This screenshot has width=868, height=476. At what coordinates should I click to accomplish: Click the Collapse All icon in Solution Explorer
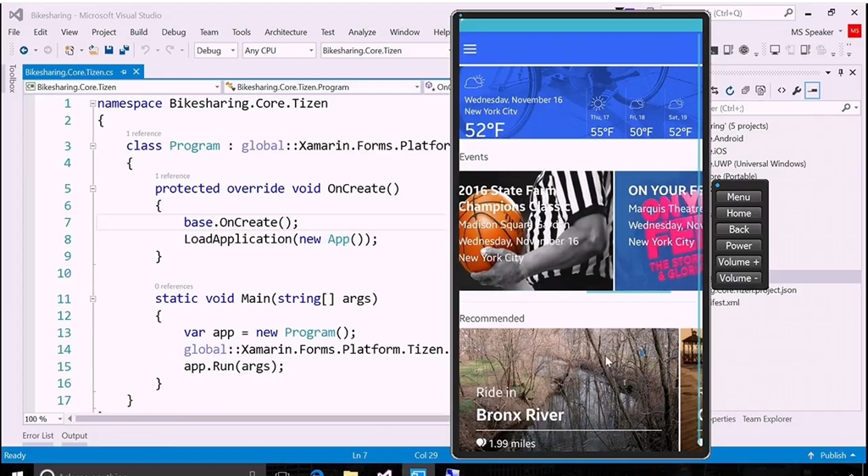745,90
